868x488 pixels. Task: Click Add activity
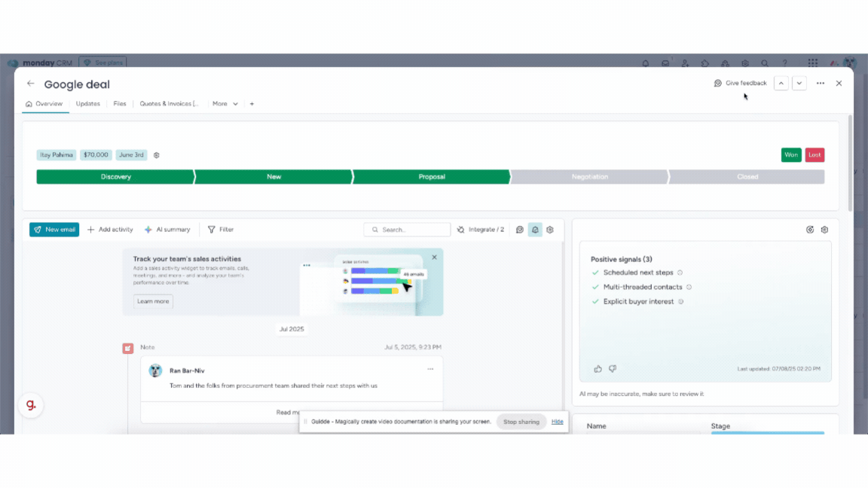tap(110, 230)
